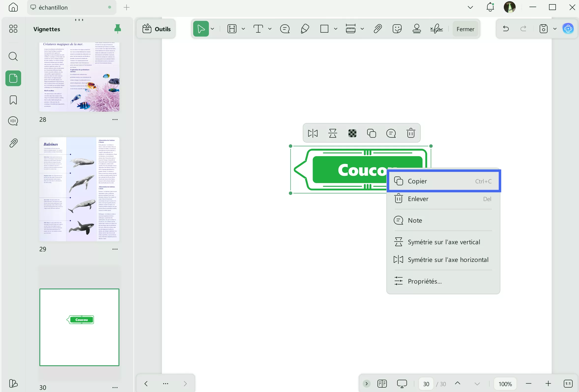
Task: Open the text comment tool
Action: tap(285, 29)
